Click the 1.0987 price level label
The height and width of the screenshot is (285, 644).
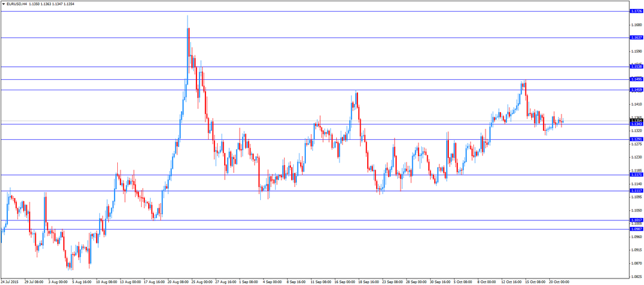[x=636, y=229]
